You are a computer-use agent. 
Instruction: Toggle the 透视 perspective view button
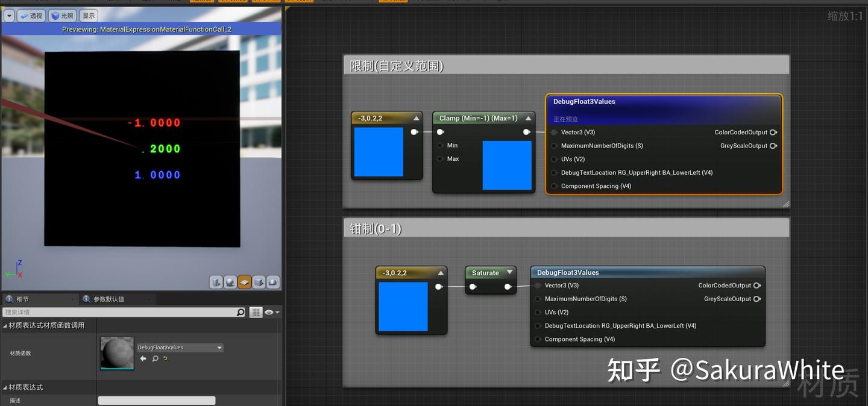point(31,15)
